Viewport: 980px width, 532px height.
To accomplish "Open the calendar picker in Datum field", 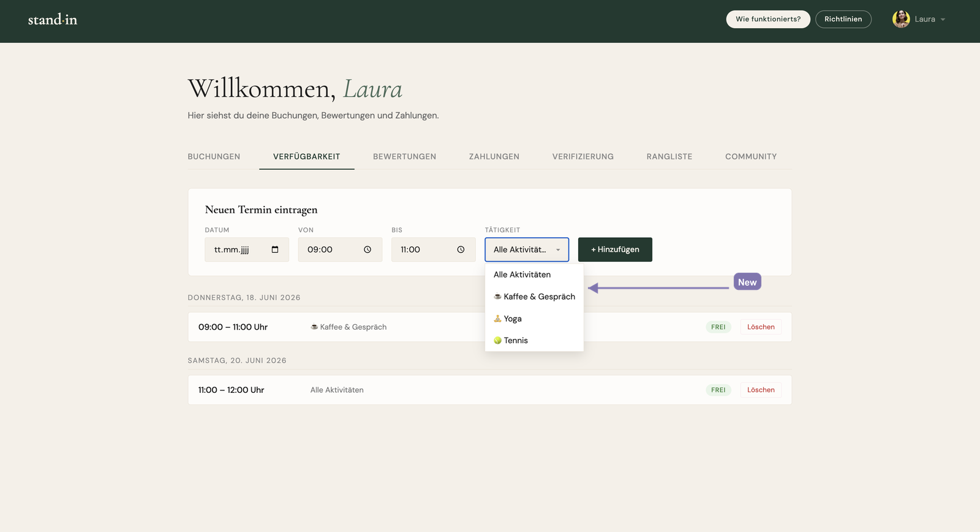I will point(275,249).
